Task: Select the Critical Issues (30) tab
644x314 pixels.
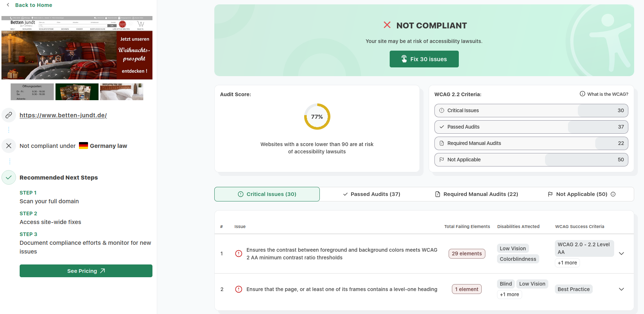Action: [x=267, y=194]
